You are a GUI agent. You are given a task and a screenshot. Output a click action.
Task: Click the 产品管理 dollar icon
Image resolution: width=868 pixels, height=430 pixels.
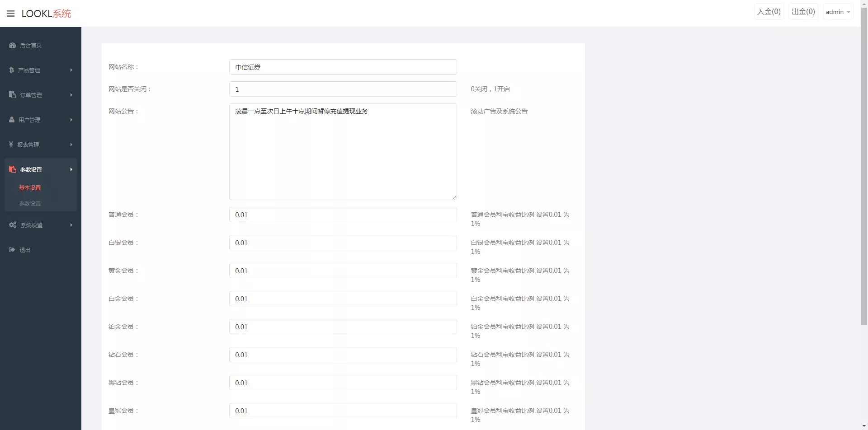tap(12, 70)
